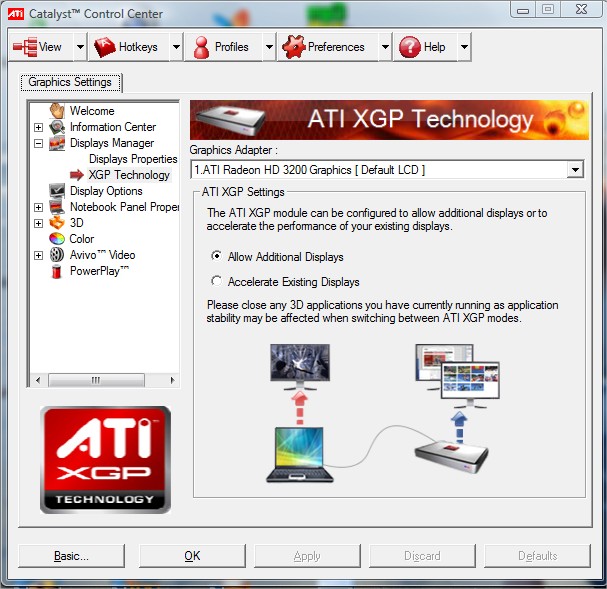Collapse the Displays Manager tree node
Viewport: 607px width, 589px height.
coord(38,144)
